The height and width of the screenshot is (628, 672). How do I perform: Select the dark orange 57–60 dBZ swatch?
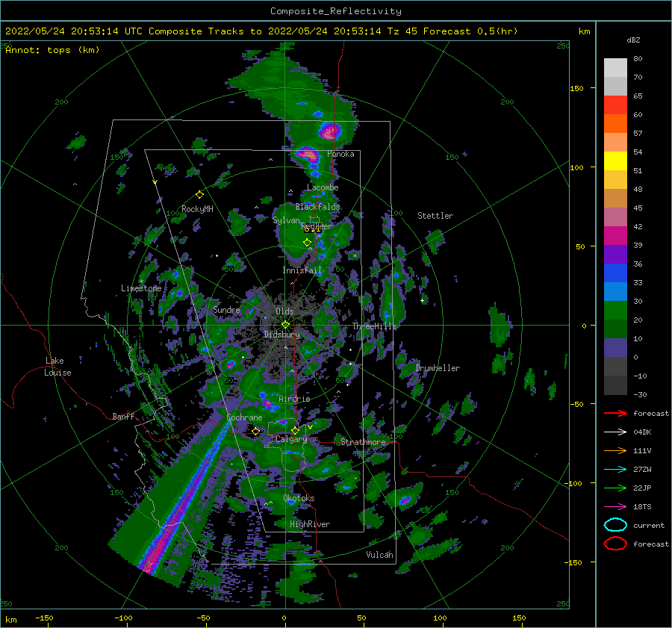[x=615, y=123]
